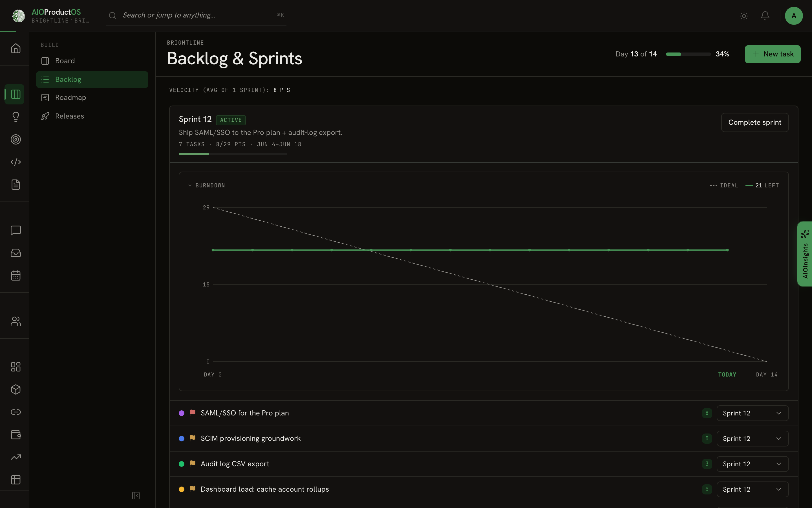Select the Build board icon in the rail

[x=16, y=94]
